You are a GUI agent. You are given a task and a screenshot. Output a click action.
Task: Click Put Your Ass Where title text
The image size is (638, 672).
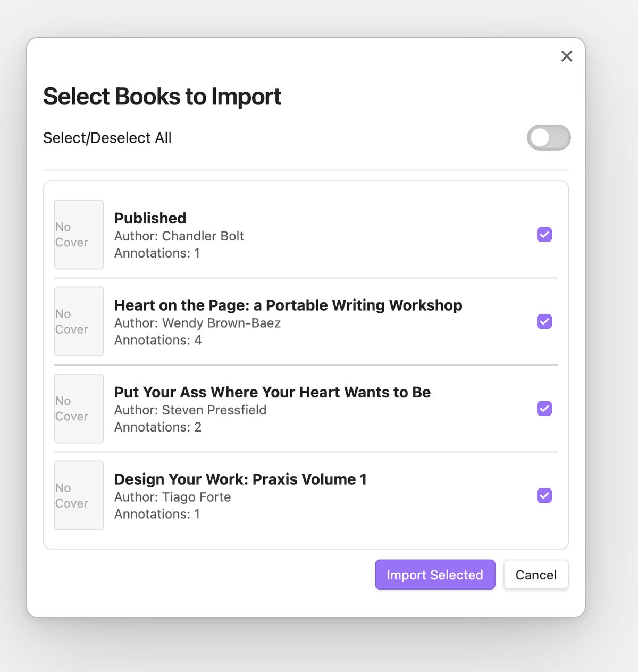(x=272, y=392)
